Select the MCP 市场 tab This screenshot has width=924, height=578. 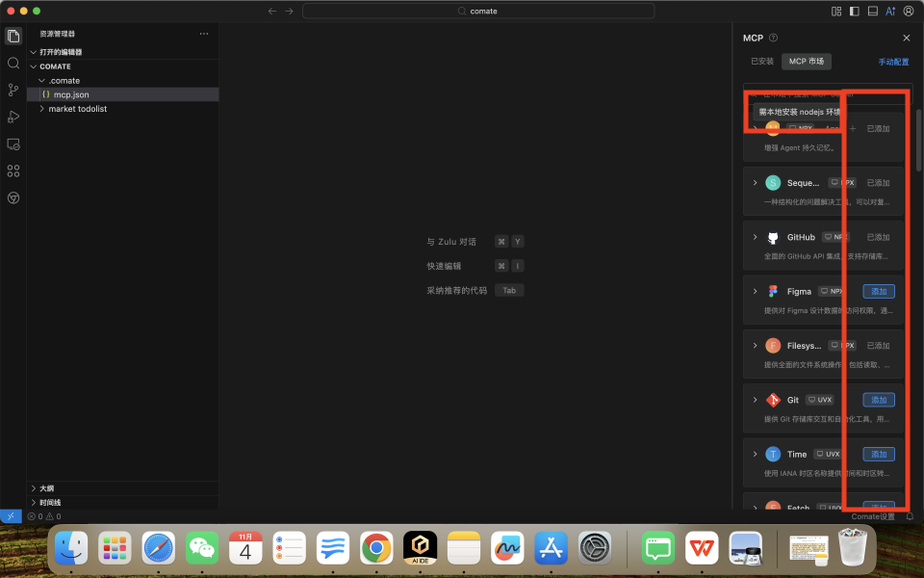pyautogui.click(x=806, y=62)
